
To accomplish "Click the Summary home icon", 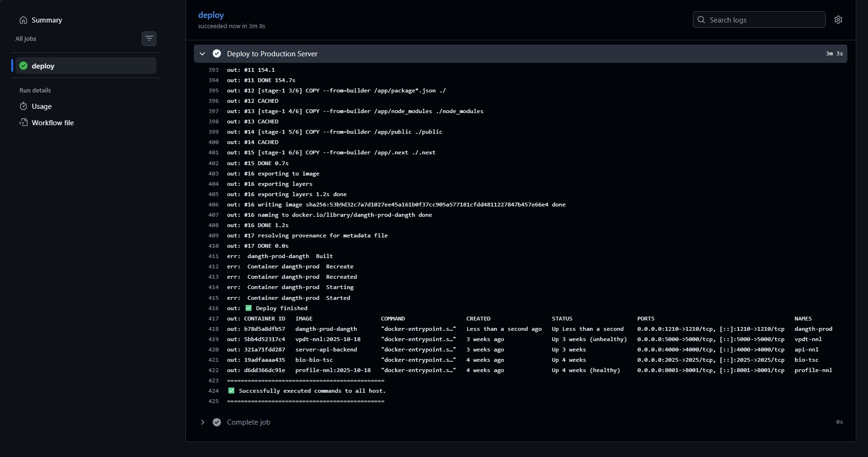I will click(23, 20).
